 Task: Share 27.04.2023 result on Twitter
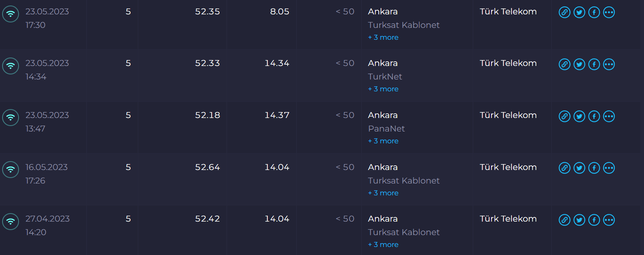click(x=579, y=220)
